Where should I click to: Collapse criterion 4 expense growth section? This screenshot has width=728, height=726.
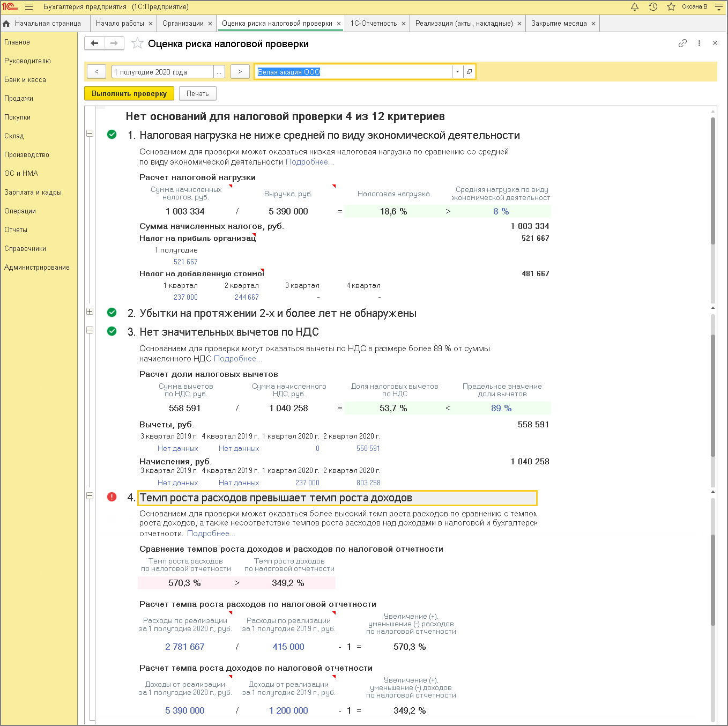tap(90, 496)
